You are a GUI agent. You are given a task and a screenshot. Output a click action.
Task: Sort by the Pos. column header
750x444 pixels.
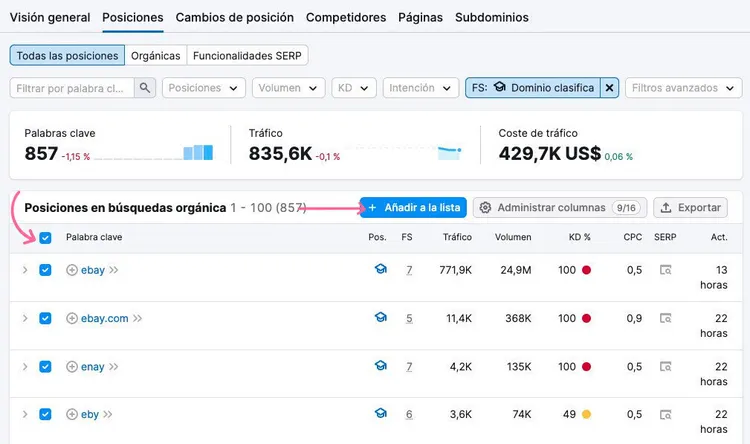(x=377, y=237)
